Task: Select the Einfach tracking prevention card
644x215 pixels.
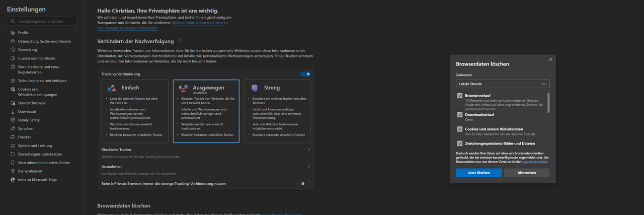Action: pyautogui.click(x=135, y=111)
